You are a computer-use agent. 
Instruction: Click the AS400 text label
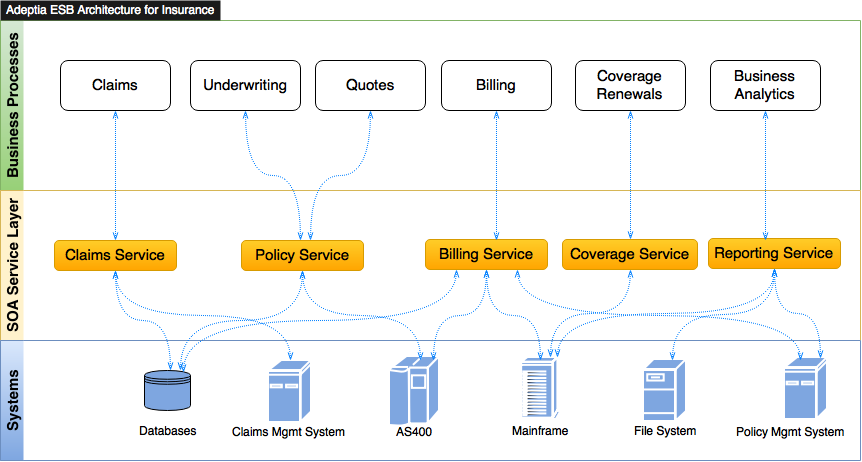point(414,432)
